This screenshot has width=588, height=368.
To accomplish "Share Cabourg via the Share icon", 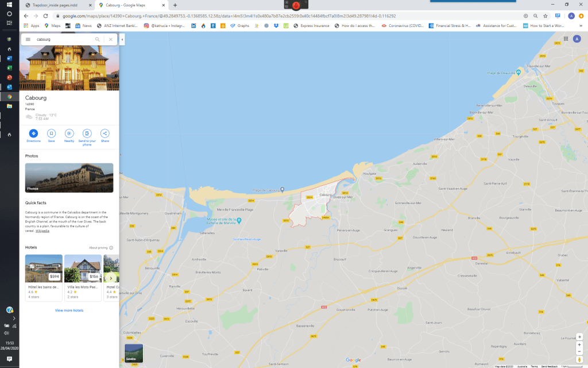I will [105, 133].
